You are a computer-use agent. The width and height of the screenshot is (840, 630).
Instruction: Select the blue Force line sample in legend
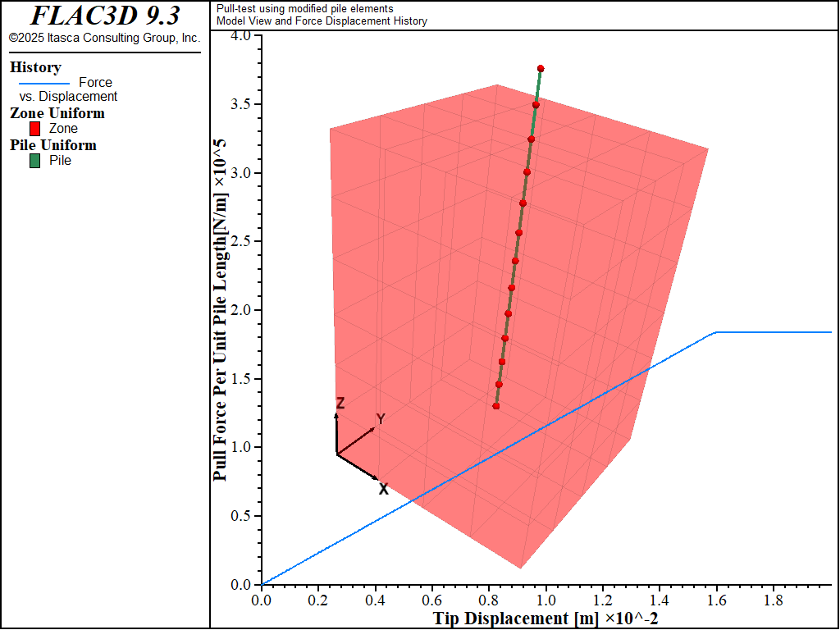tap(43, 82)
